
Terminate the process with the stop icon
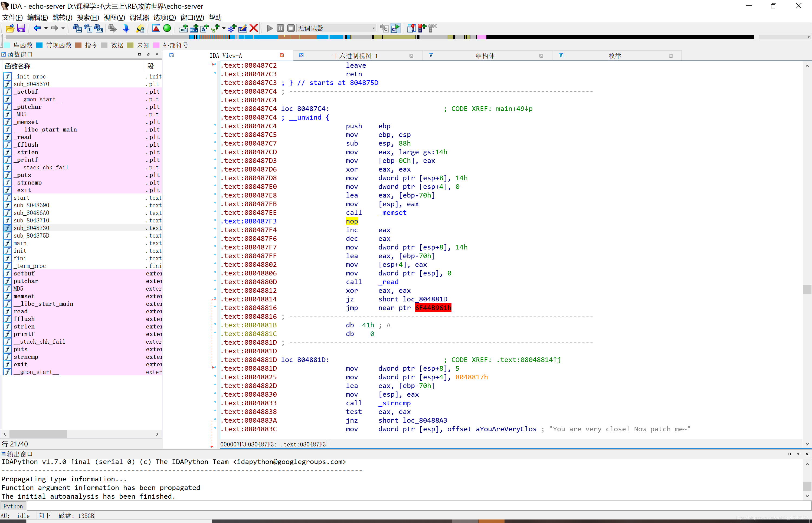pyautogui.click(x=291, y=28)
